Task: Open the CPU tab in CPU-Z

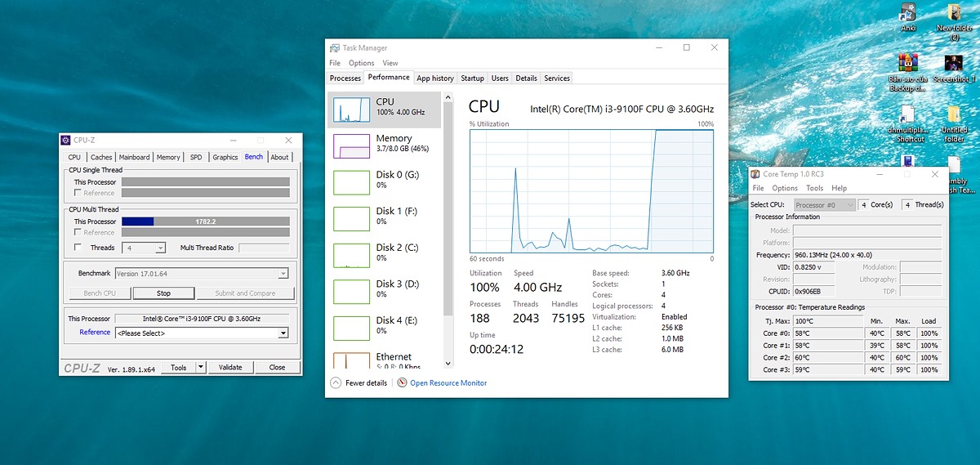Action: (x=74, y=157)
